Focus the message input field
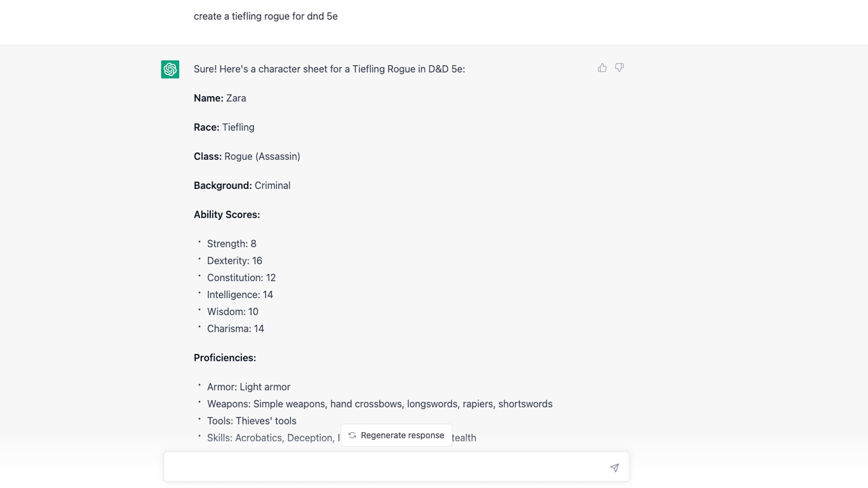 [384, 467]
